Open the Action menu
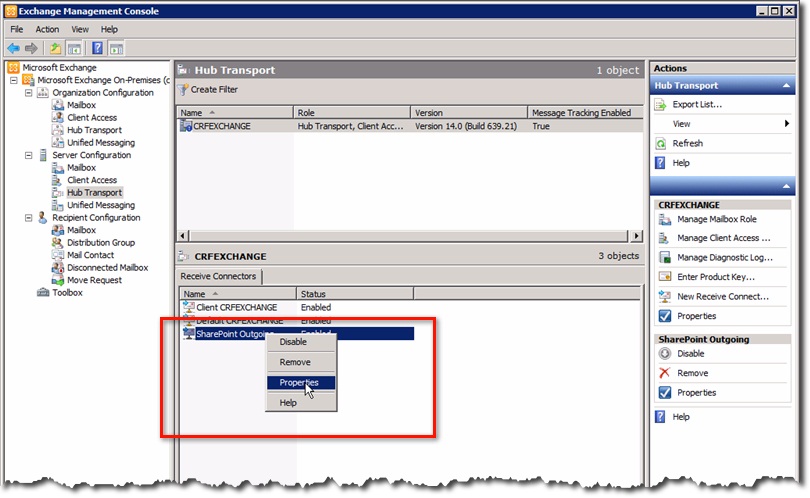The image size is (810, 498). click(x=47, y=29)
